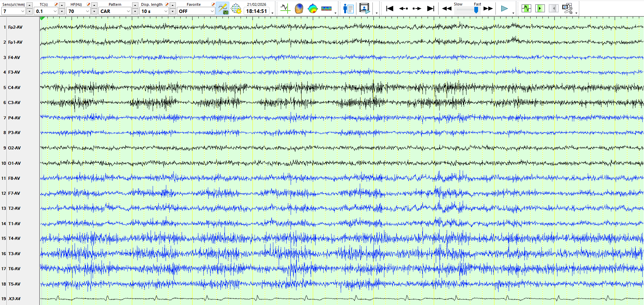The height and width of the screenshot is (305, 644).
Task: Toggle the green waveform display mode button
Action: (x=526, y=9)
